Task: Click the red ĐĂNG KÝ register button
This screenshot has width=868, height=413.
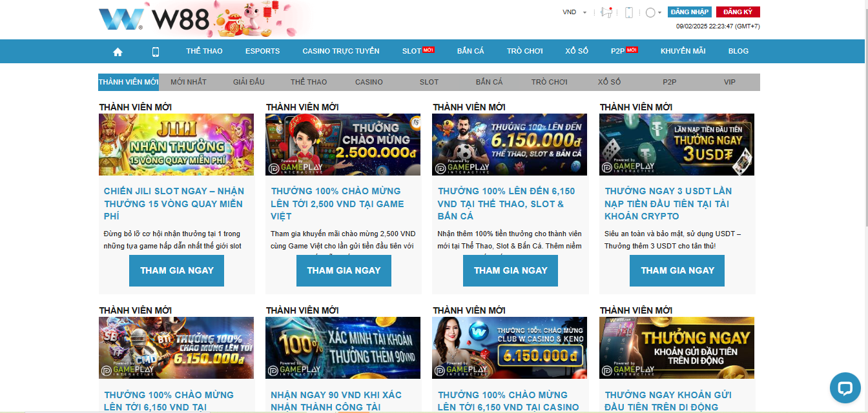Action: pos(738,12)
